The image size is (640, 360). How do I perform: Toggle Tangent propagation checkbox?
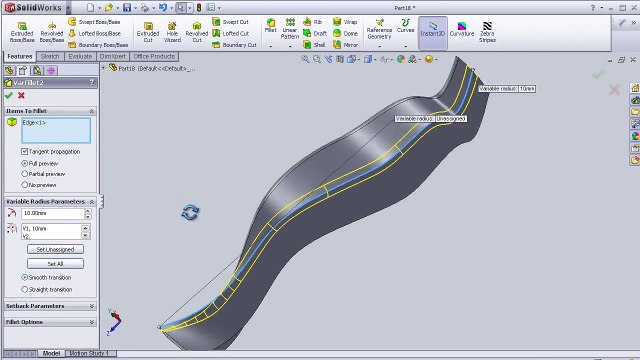pyautogui.click(x=24, y=151)
